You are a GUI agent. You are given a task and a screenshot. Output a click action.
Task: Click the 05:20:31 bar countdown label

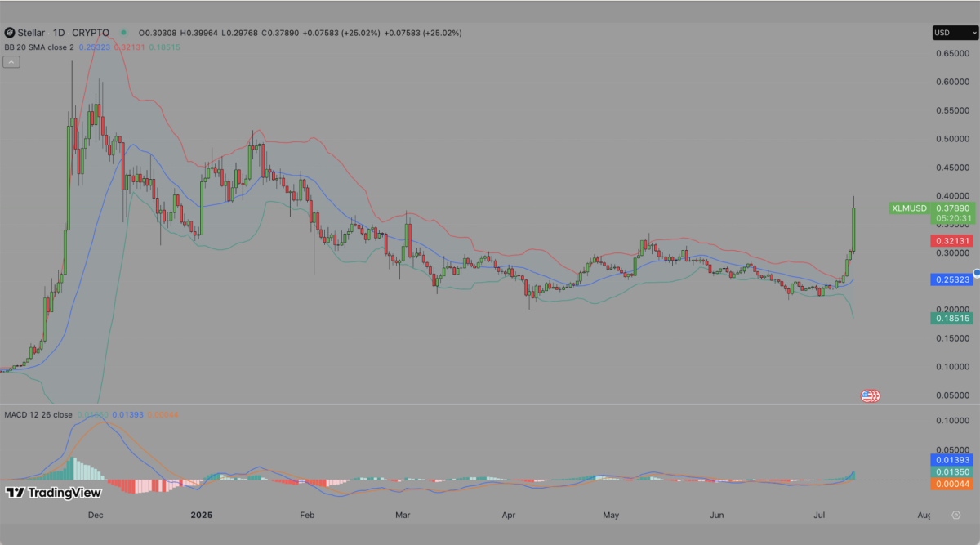[952, 219]
